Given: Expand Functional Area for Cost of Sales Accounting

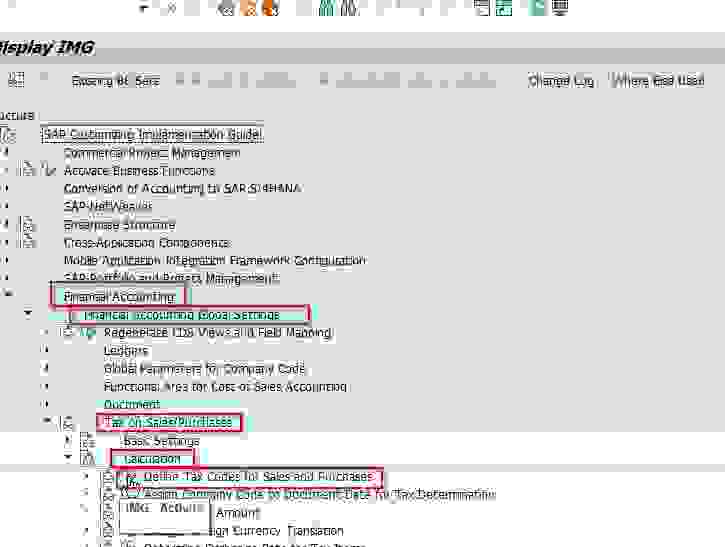Looking at the screenshot, I should tap(45, 386).
